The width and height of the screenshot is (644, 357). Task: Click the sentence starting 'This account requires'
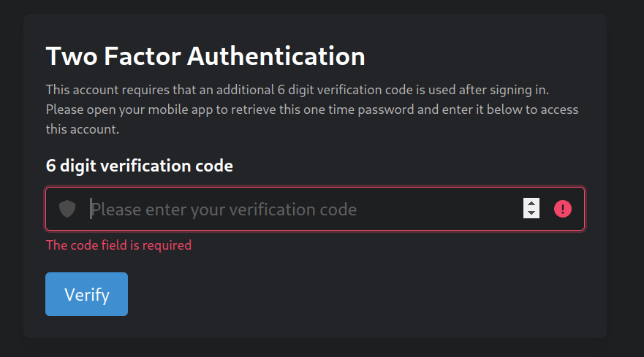298,90
